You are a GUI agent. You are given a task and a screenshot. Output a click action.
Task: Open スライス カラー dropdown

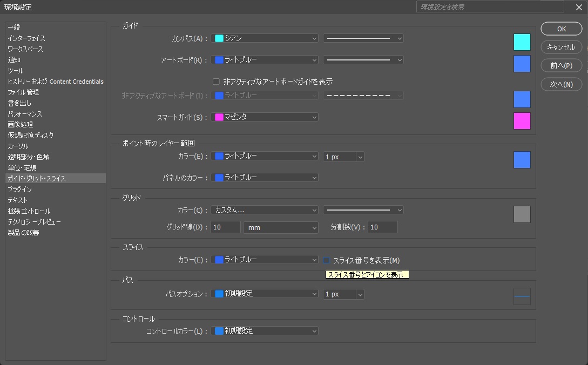[265, 260]
